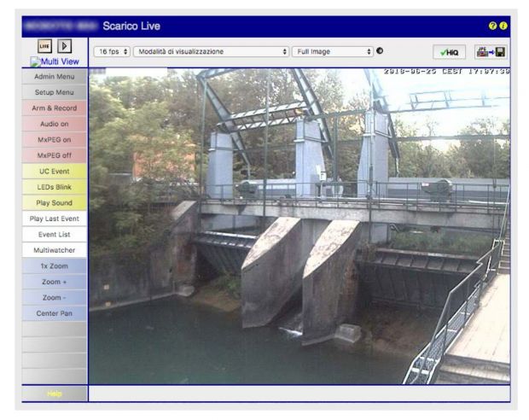The height and width of the screenshot is (420, 529).
Task: Open the Full Image dropdown
Action: click(333, 52)
